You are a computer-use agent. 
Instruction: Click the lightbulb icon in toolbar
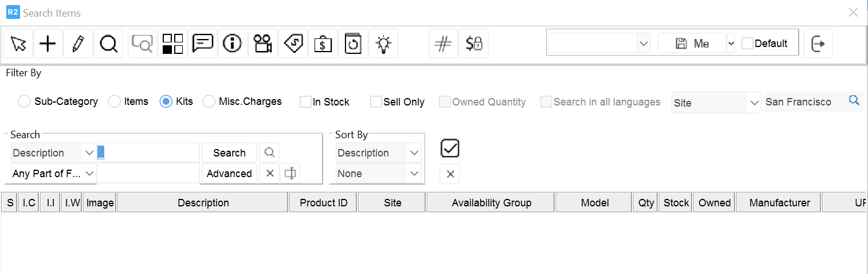pyautogui.click(x=383, y=44)
